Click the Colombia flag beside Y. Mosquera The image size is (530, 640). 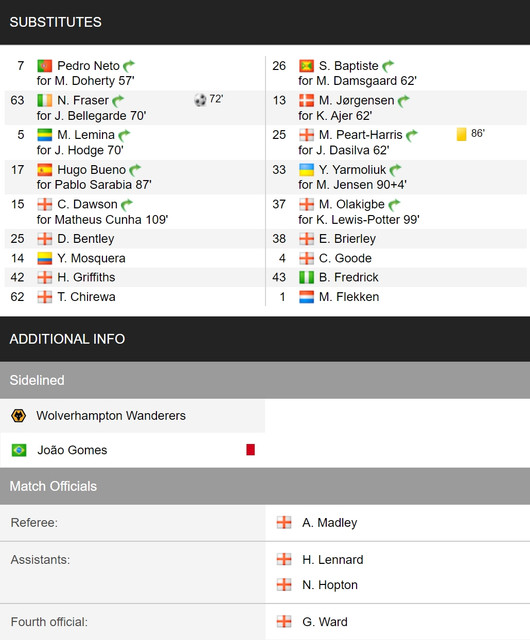[45, 258]
